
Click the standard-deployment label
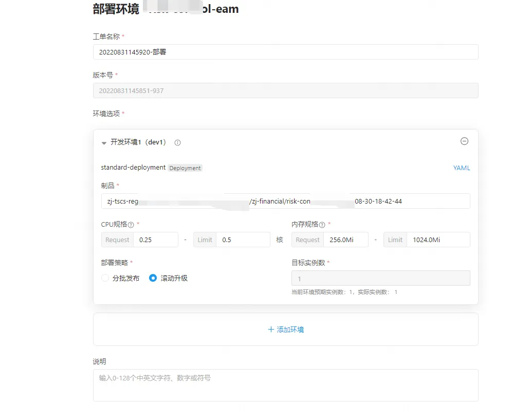(133, 167)
